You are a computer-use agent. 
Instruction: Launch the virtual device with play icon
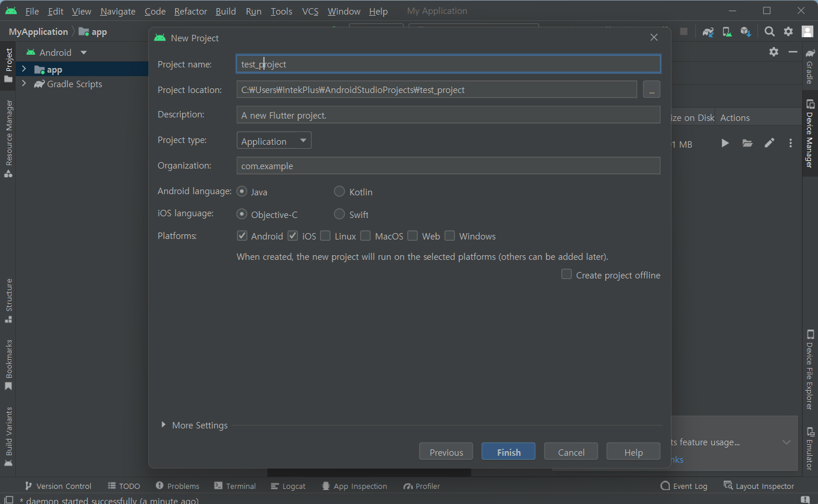pos(725,143)
